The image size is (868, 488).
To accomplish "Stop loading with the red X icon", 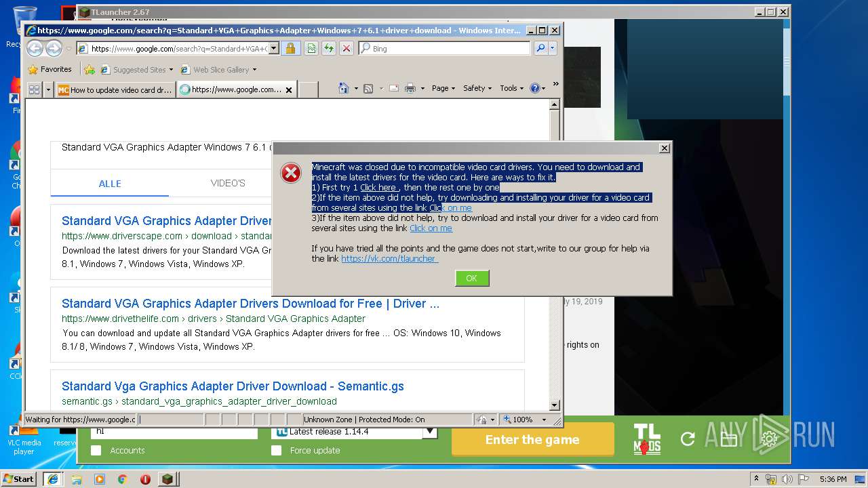I will point(346,48).
